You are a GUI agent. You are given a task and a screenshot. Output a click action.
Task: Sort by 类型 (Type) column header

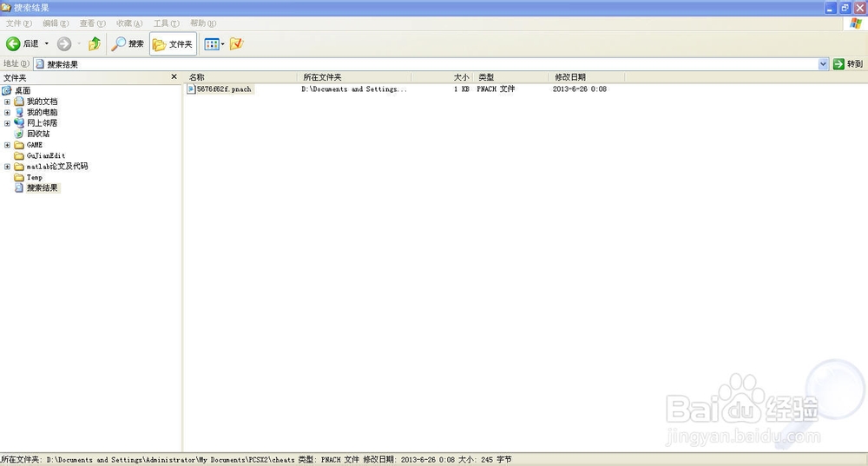tap(511, 77)
